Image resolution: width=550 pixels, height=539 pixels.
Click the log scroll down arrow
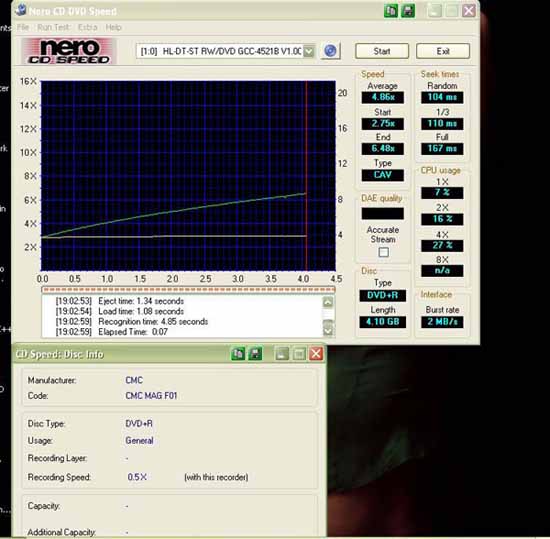(328, 331)
